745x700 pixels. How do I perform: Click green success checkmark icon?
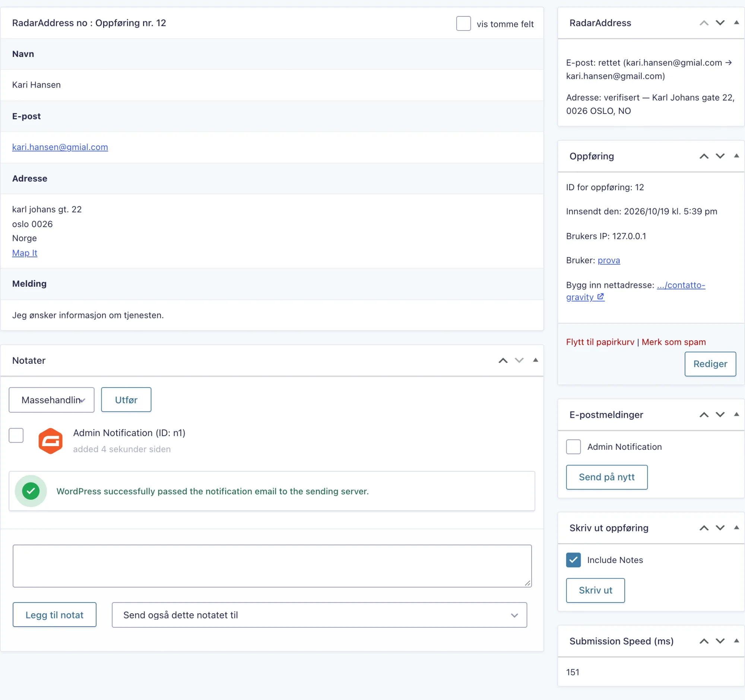tap(31, 491)
